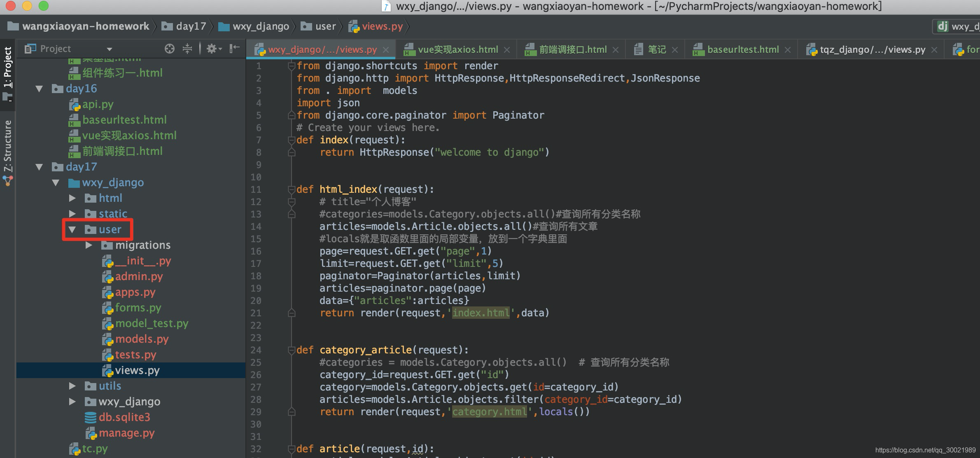Switch to the baseurltest.html editor tab
The width and height of the screenshot is (980, 458).
742,49
